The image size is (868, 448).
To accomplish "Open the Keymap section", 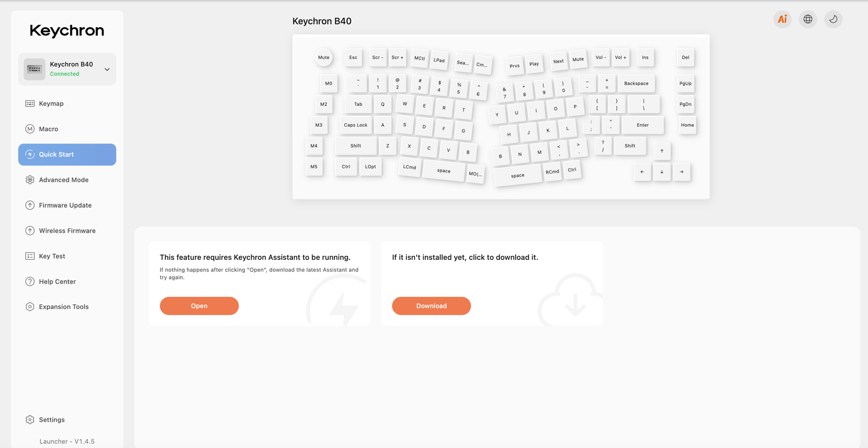I will (67, 104).
